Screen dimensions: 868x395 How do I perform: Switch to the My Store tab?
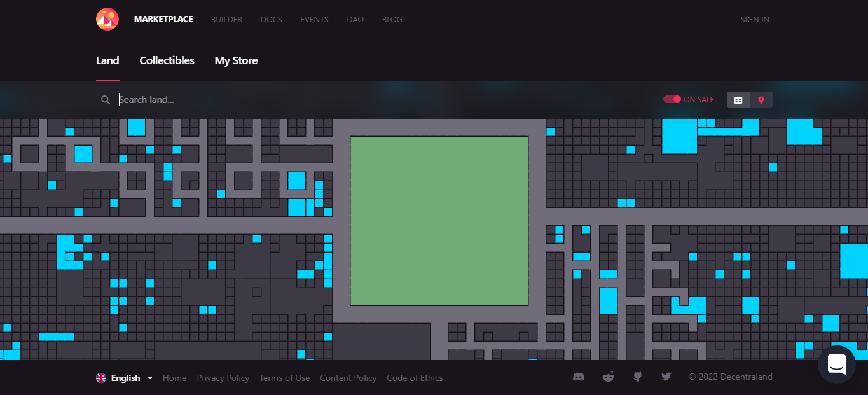(x=236, y=60)
